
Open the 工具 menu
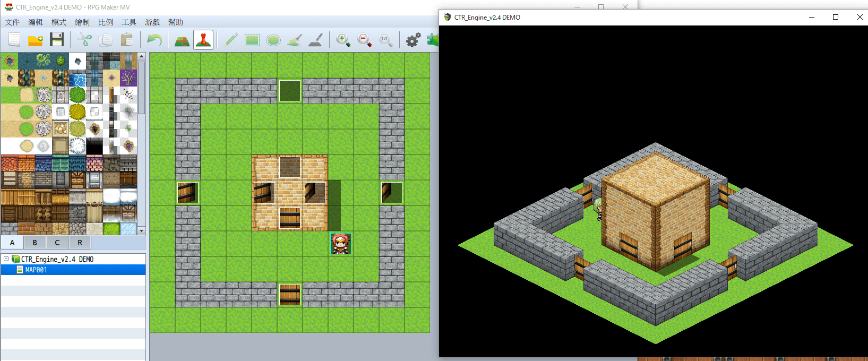click(x=129, y=22)
